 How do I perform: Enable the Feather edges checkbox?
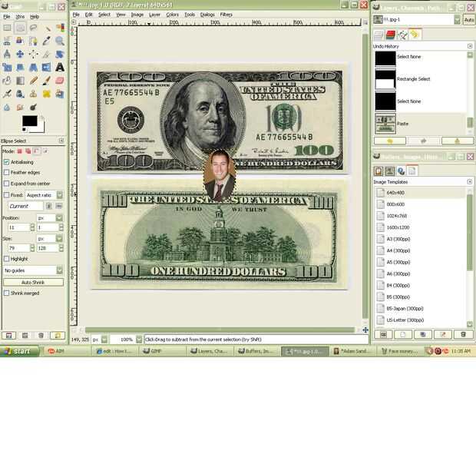coord(6,173)
